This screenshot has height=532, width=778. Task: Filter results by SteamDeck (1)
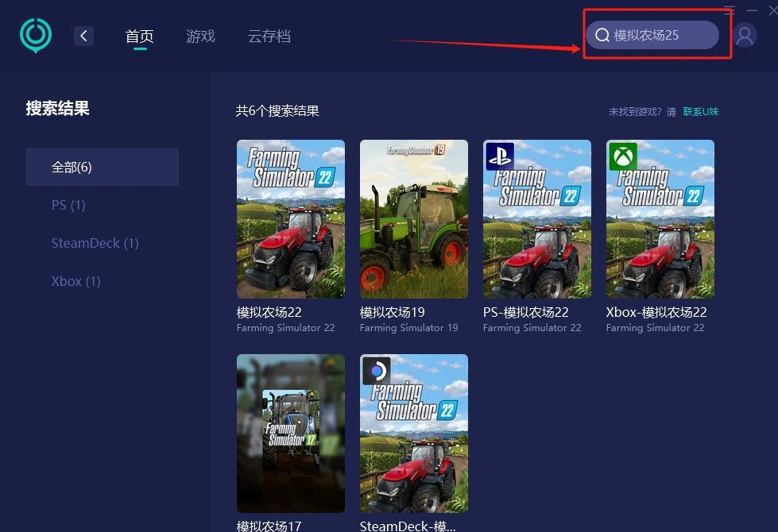95,243
